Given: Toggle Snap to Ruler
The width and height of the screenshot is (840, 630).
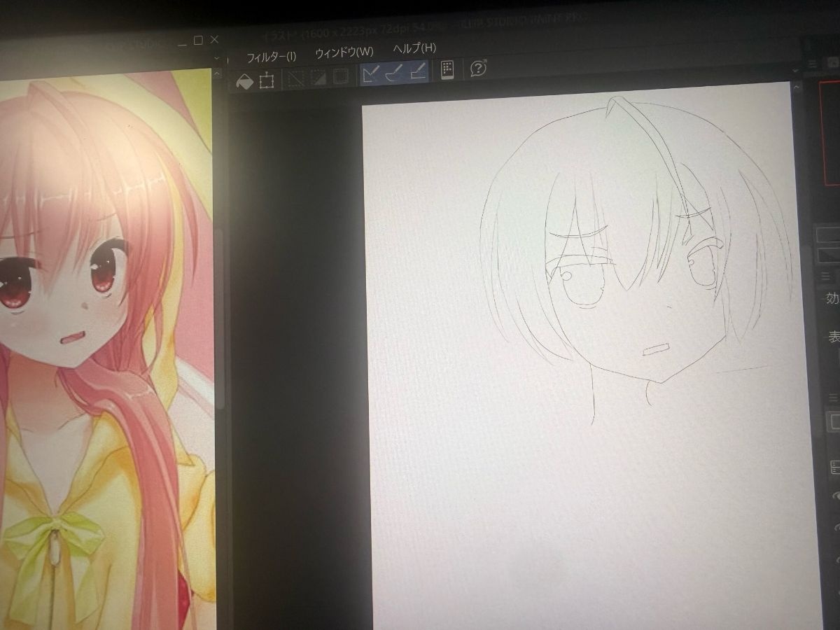Looking at the screenshot, I should tap(371, 73).
